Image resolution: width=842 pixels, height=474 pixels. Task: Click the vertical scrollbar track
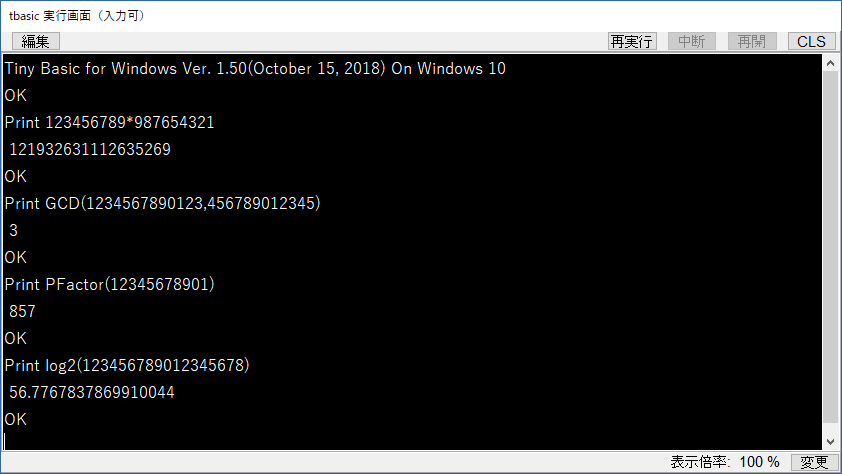click(x=830, y=252)
